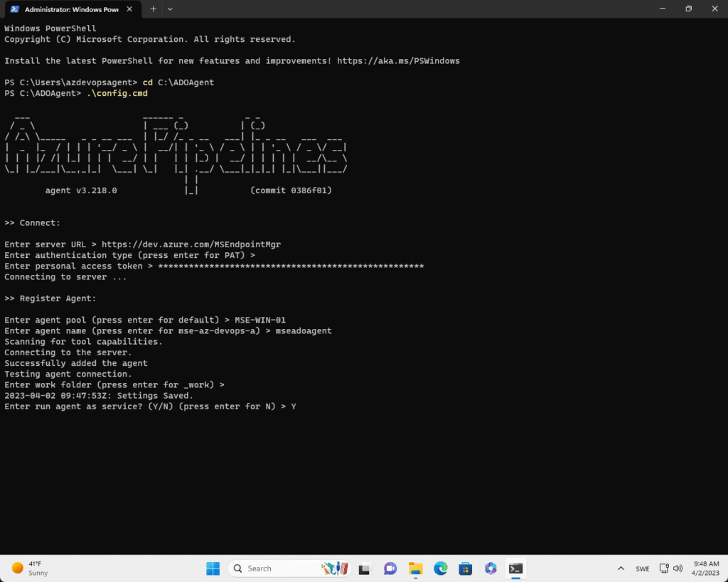Click the .\config.cmd command text
728x582 pixels.
tap(117, 93)
